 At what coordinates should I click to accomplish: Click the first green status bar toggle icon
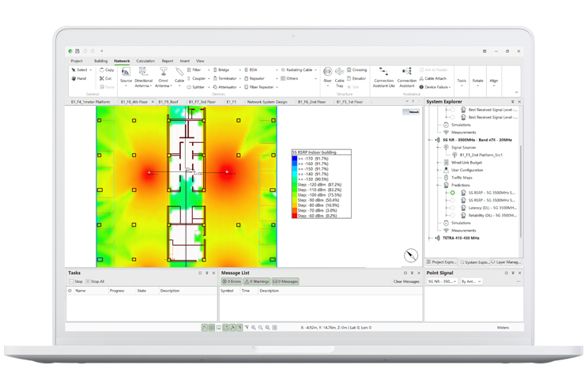click(x=205, y=328)
